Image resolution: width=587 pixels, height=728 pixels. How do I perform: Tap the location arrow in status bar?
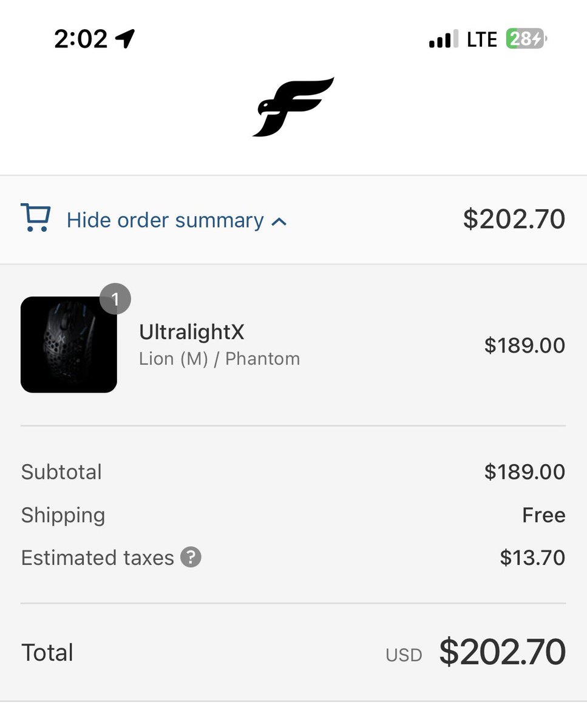tap(125, 39)
